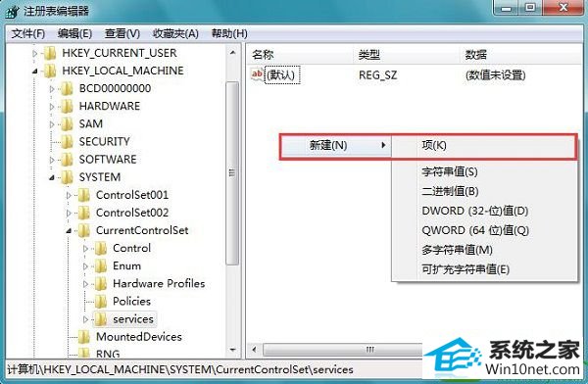Click the Enum folder icon
Image resolution: width=588 pixels, height=384 pixels.
pyautogui.click(x=101, y=265)
